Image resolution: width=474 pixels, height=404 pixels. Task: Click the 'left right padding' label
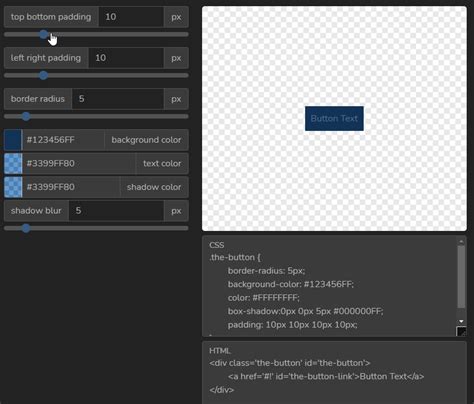[46, 58]
